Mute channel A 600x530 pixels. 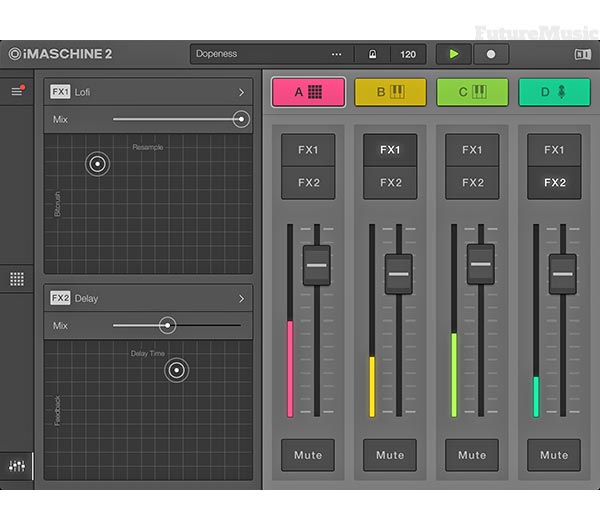308,455
